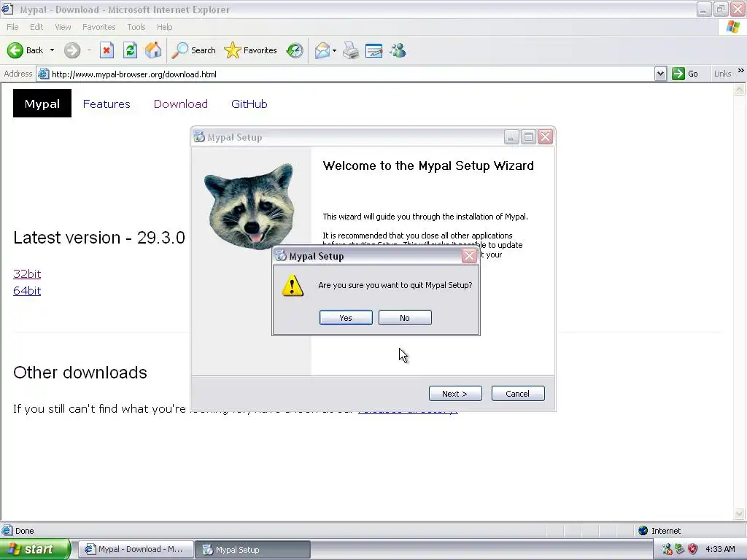Download the 32bit installer link
The image size is (747, 560).
tap(27, 274)
